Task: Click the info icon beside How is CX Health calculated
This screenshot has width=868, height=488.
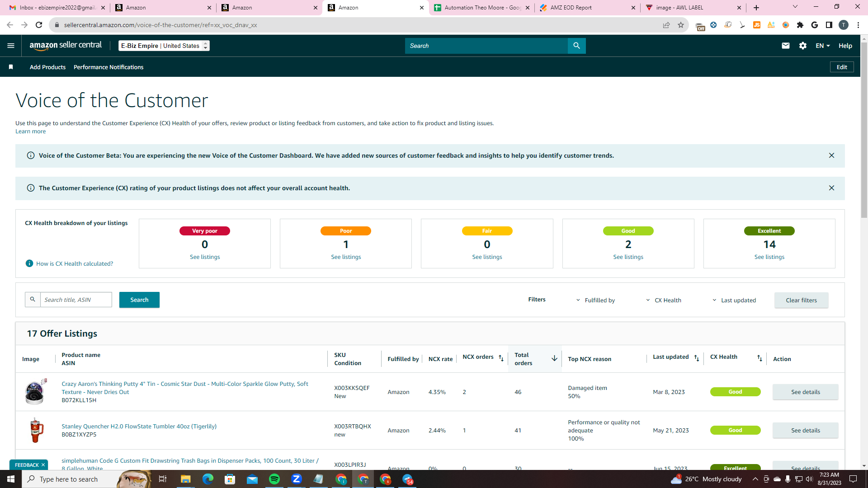Action: pos(29,263)
